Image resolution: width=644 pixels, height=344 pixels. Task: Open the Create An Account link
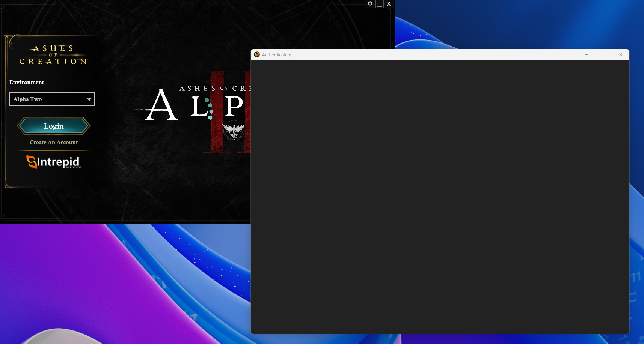click(x=54, y=142)
